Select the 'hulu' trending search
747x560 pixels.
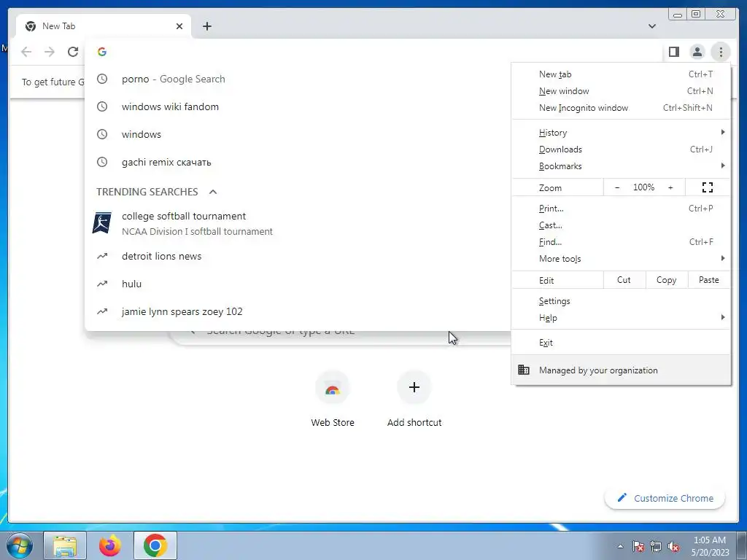[298, 284]
